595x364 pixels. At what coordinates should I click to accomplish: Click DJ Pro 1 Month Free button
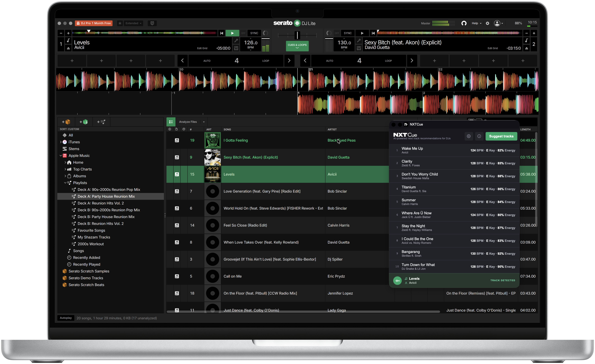94,23
